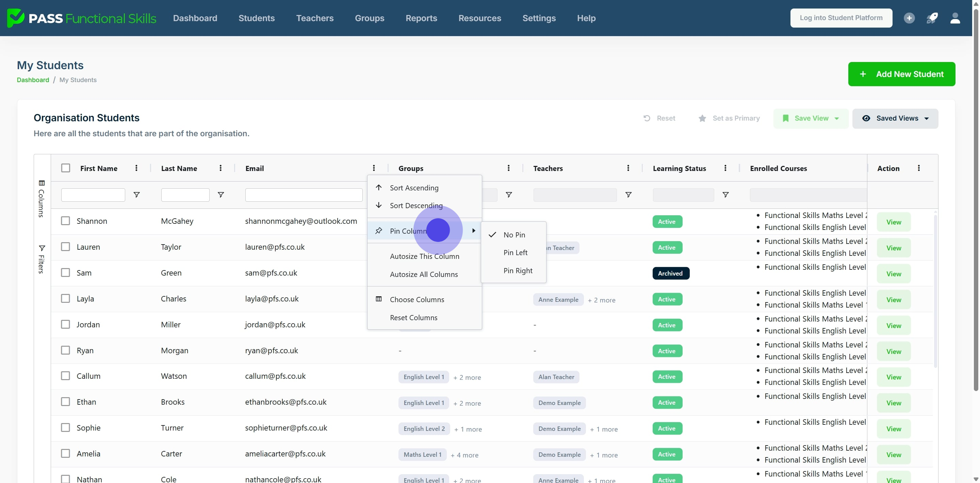
Task: Click the Email filter input
Action: 304,194
